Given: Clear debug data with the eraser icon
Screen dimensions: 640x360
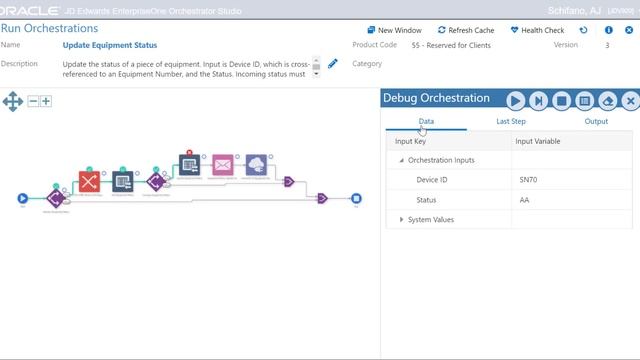Looking at the screenshot, I should pyautogui.click(x=608, y=101).
